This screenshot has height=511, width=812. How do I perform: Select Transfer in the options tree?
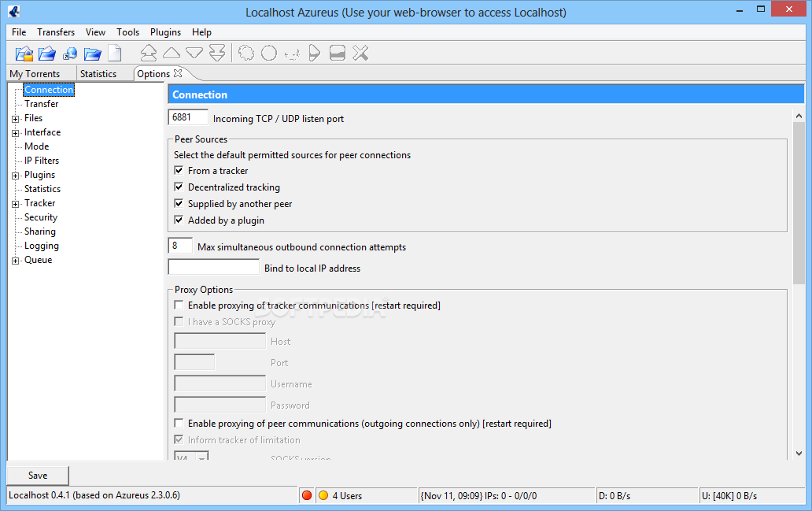coord(42,104)
